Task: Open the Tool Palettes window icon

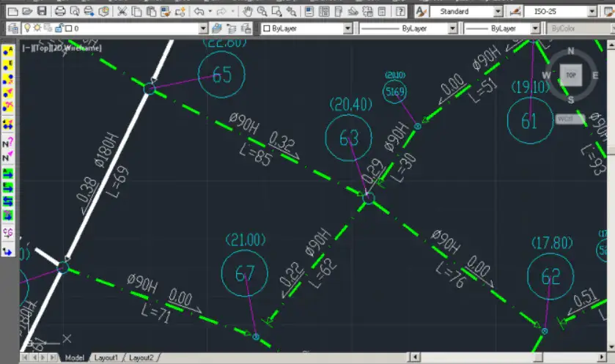Action: click(339, 12)
